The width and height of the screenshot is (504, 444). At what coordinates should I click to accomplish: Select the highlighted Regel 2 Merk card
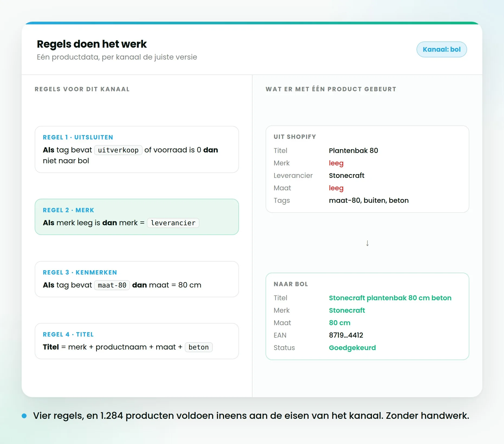coord(137,217)
